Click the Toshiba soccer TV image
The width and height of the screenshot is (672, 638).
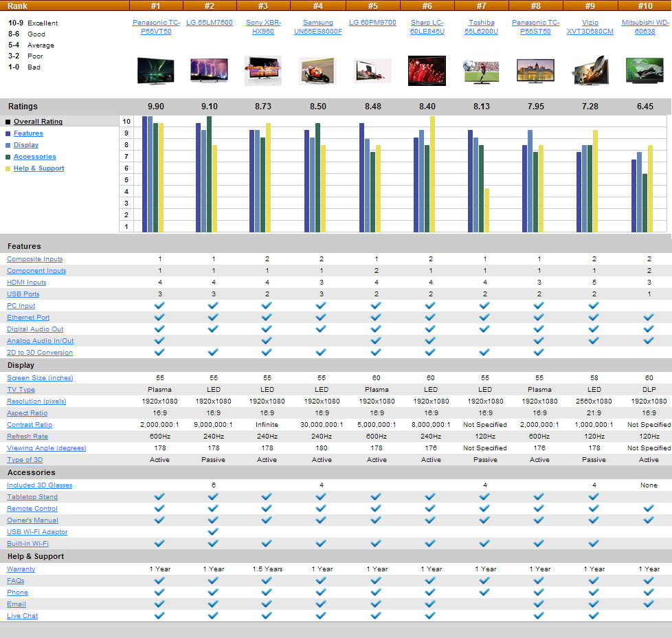481,71
